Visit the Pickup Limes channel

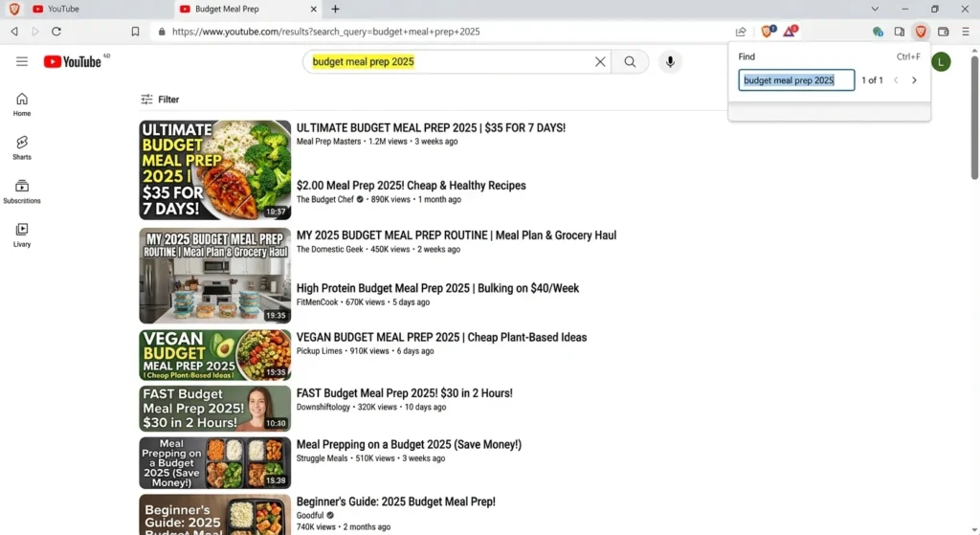[319, 350]
